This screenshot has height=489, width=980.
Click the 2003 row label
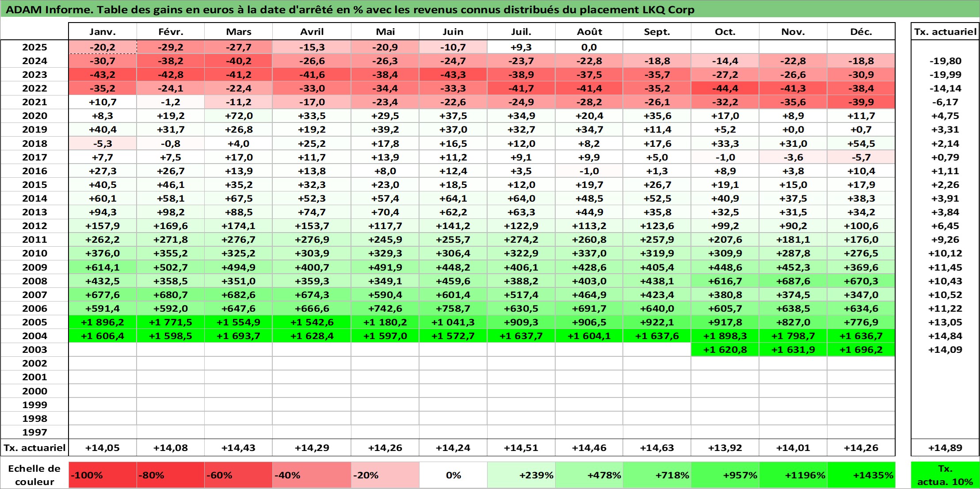click(x=34, y=350)
